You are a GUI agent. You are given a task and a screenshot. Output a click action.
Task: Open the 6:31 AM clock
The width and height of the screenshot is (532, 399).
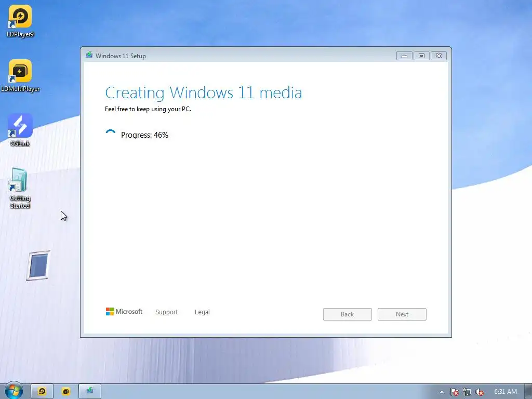click(505, 392)
